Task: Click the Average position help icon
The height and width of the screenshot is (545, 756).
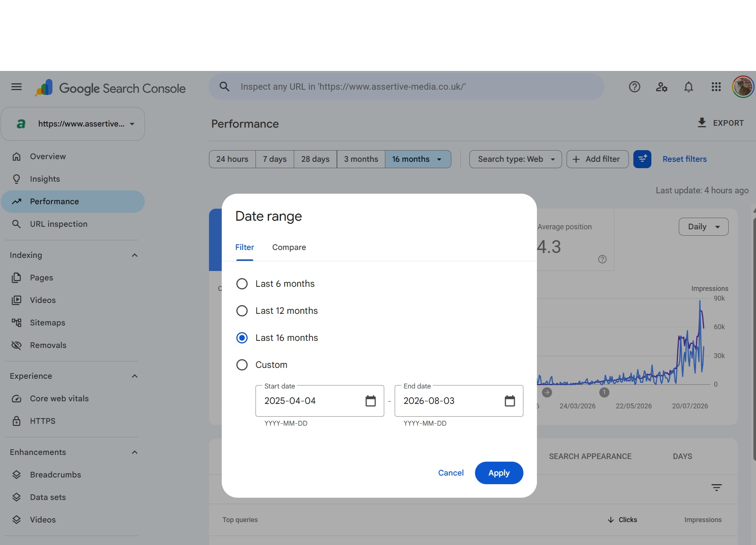Action: tap(602, 259)
